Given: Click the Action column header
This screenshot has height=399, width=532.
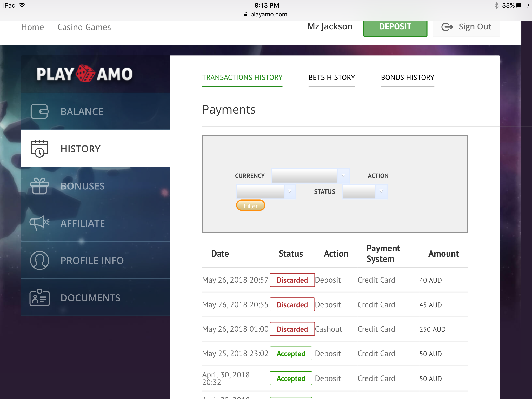Looking at the screenshot, I should (336, 254).
